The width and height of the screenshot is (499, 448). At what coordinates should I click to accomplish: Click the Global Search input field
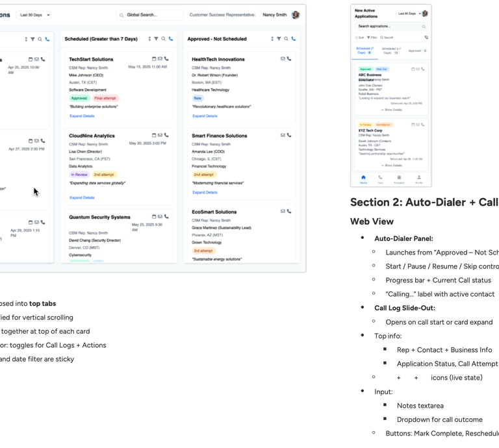pos(150,15)
